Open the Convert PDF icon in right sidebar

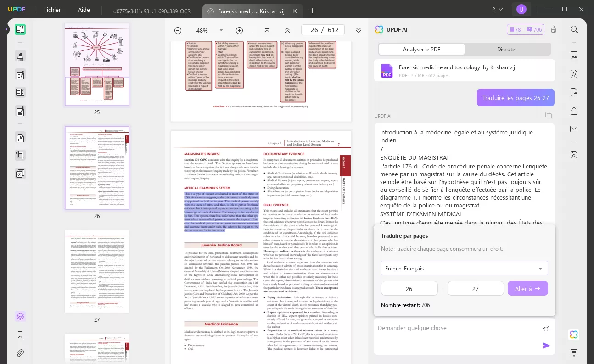point(574,74)
